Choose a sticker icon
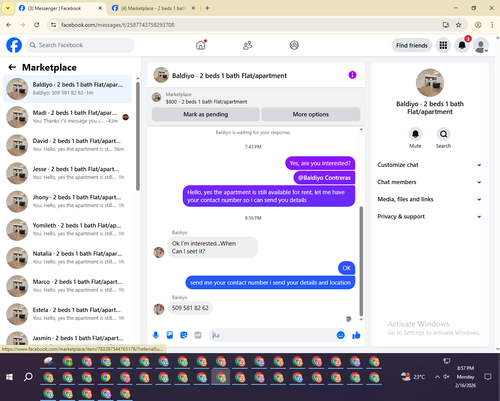The image size is (500, 401). click(x=184, y=335)
